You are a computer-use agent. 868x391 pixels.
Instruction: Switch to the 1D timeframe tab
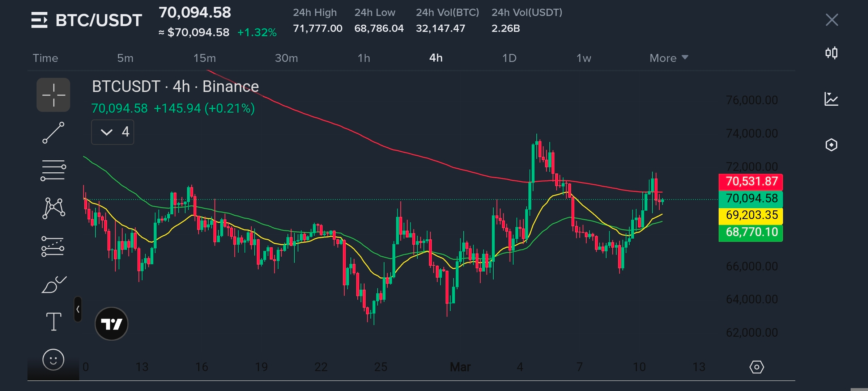pos(509,58)
